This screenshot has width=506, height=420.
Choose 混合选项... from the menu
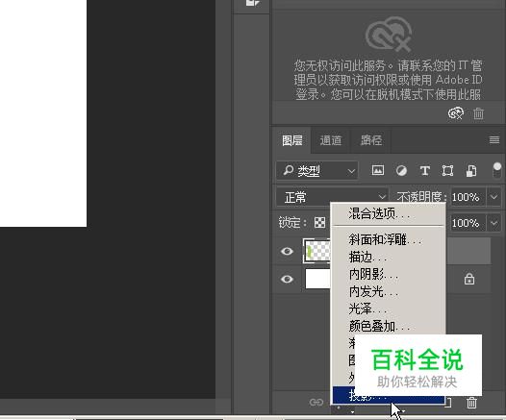(x=389, y=213)
